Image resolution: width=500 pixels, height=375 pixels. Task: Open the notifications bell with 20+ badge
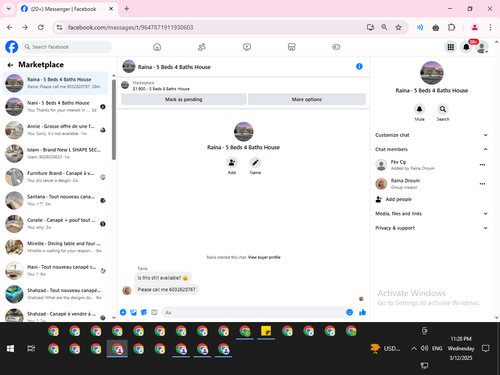tap(466, 47)
